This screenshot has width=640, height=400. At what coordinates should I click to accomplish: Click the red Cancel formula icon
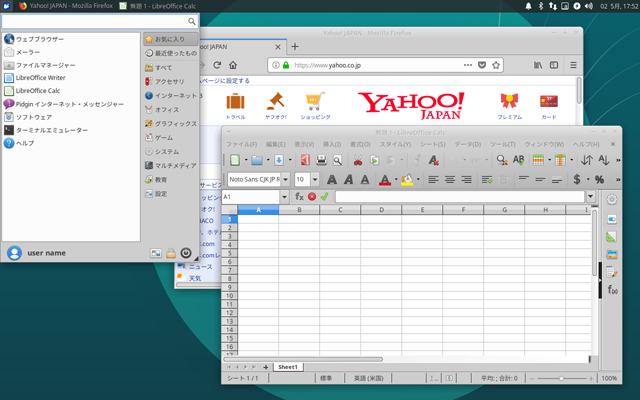[312, 197]
